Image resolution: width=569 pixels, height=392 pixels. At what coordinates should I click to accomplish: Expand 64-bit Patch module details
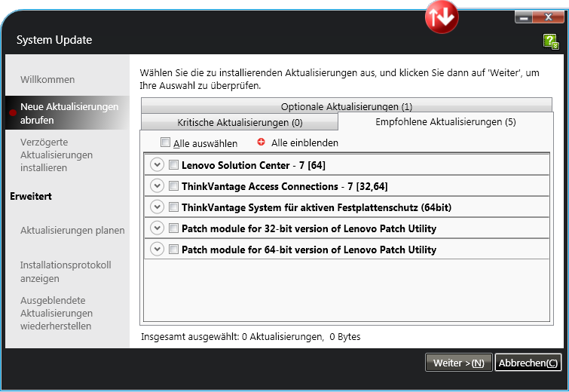pyautogui.click(x=157, y=249)
